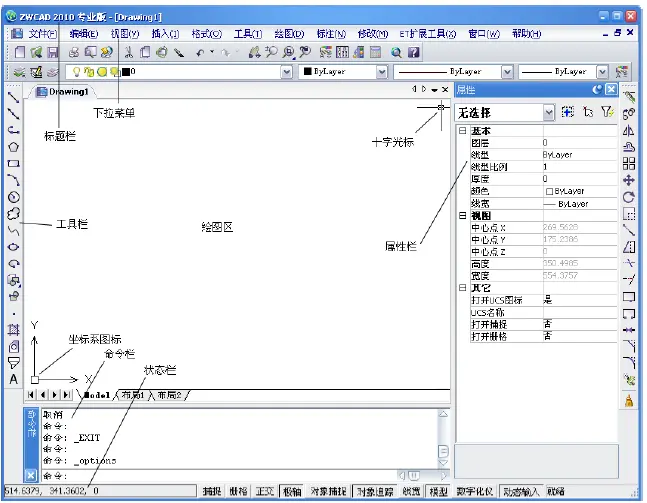Toggle 极轴 polar tracking
The image size is (647, 503).
click(292, 491)
